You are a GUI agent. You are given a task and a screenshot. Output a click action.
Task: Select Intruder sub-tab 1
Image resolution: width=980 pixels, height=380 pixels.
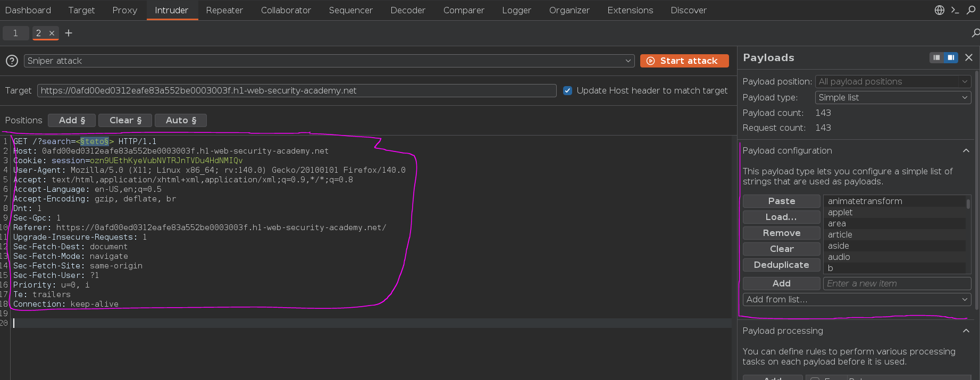pos(15,33)
